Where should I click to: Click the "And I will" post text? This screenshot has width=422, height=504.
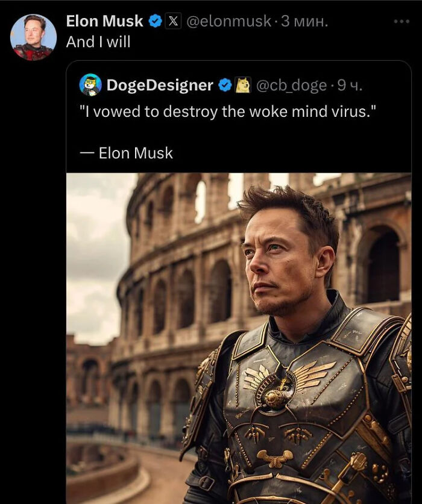coord(98,42)
